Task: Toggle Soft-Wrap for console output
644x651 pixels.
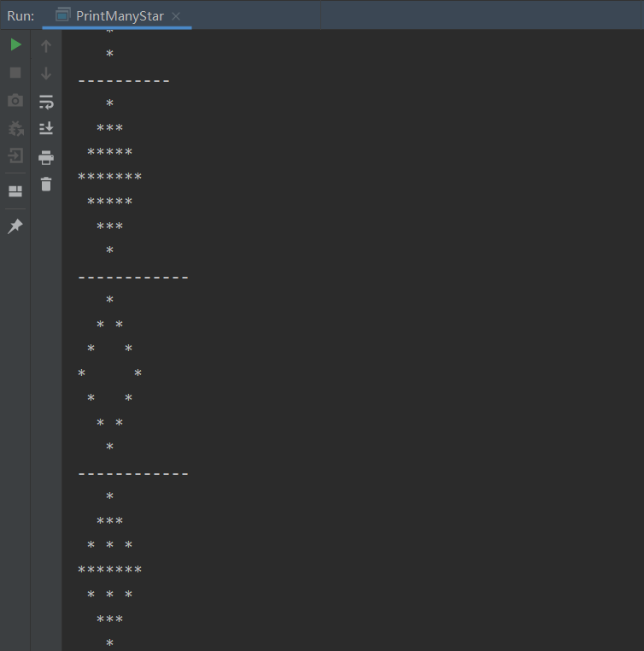Action: coord(46,102)
